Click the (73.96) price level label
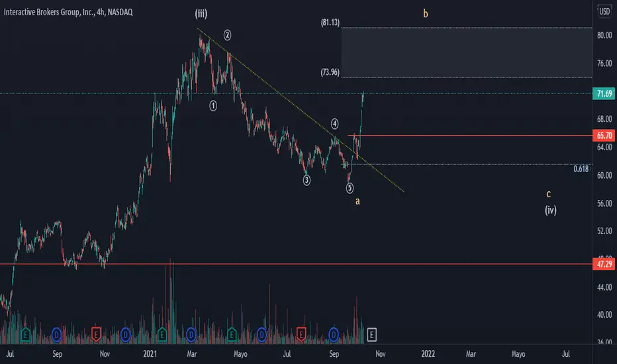Image resolution: width=617 pixels, height=364 pixels. pos(330,72)
